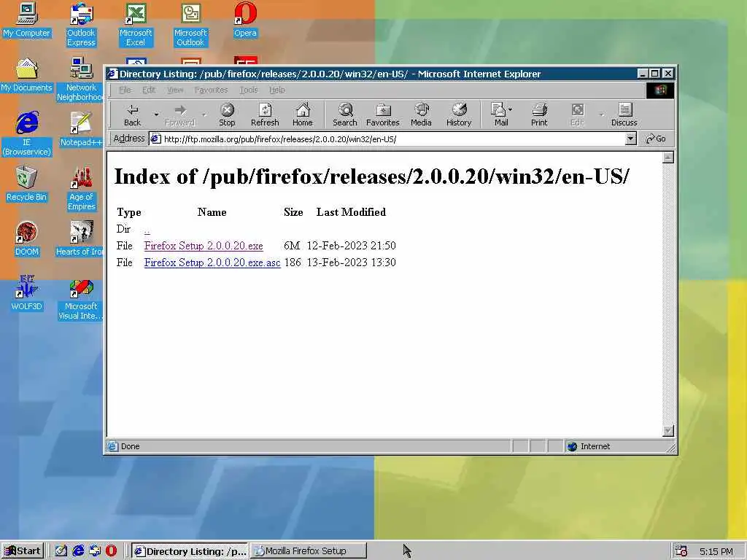Print the current page
This screenshot has height=560, width=747.
(539, 114)
